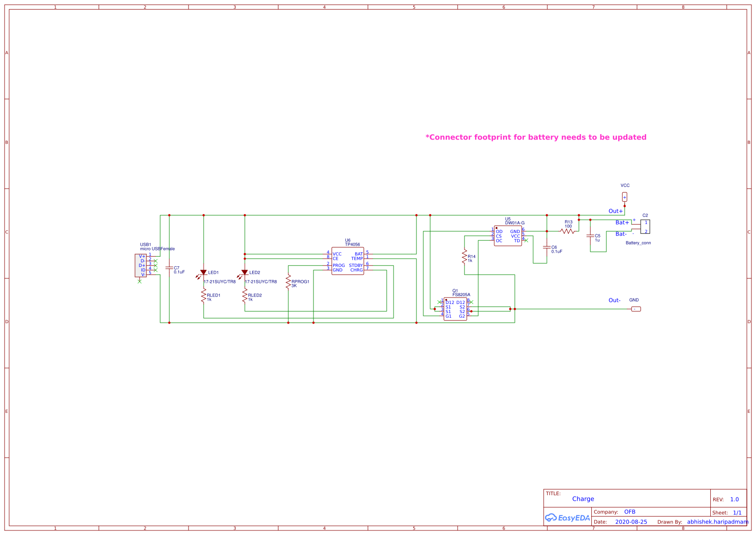Click the FS8205A MOSFET chip Q1

(455, 309)
